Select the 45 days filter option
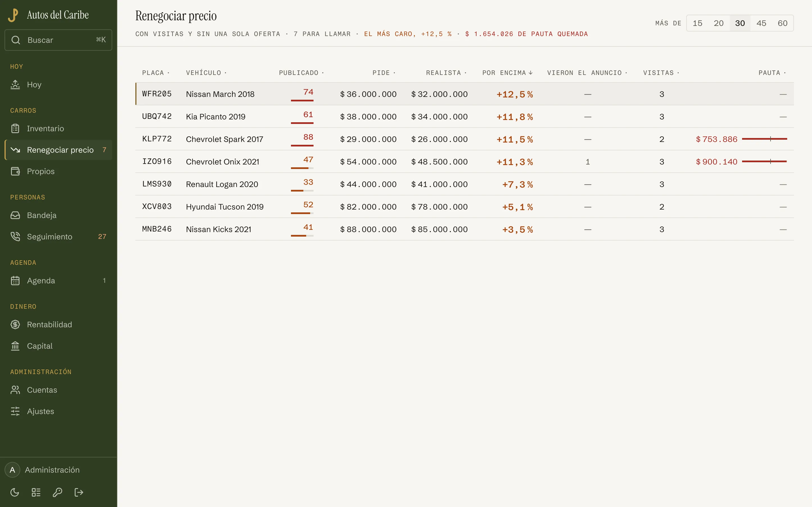The width and height of the screenshot is (812, 507). pos(761,23)
